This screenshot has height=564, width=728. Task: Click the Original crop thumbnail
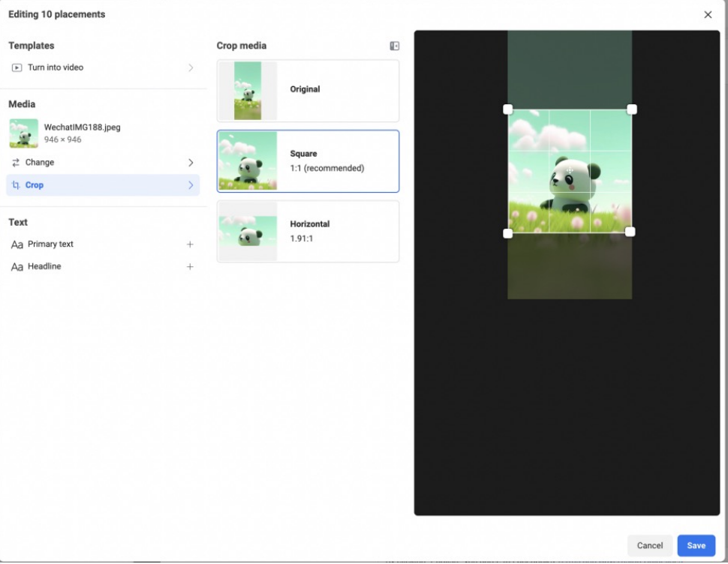(248, 91)
